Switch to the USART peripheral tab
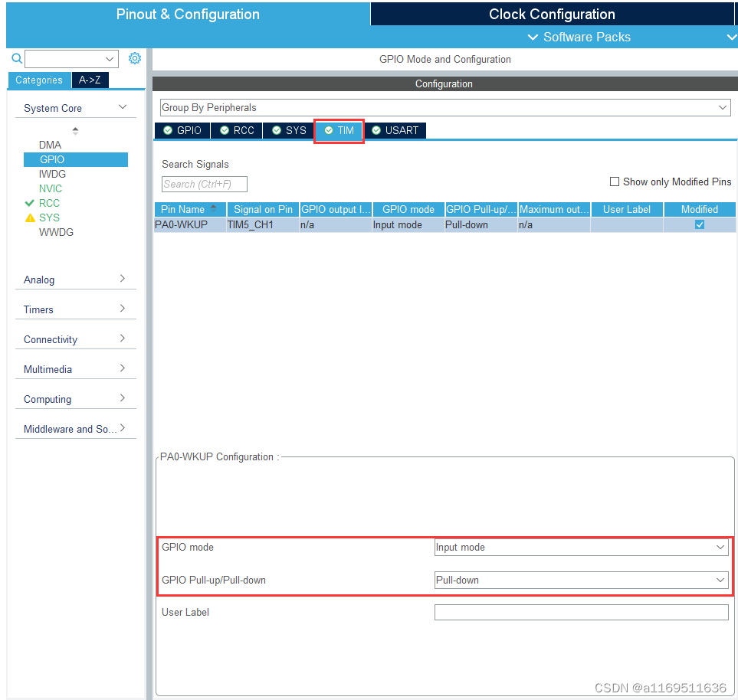738x700 pixels. (x=395, y=130)
